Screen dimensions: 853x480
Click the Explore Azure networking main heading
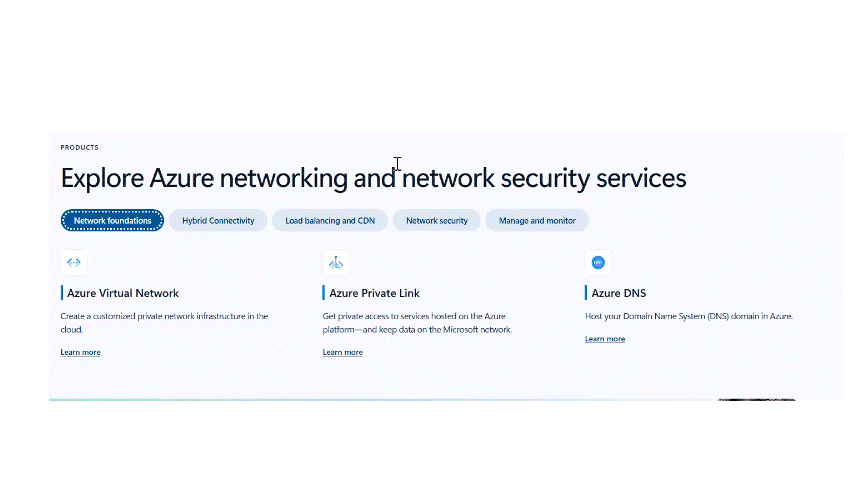(x=373, y=179)
